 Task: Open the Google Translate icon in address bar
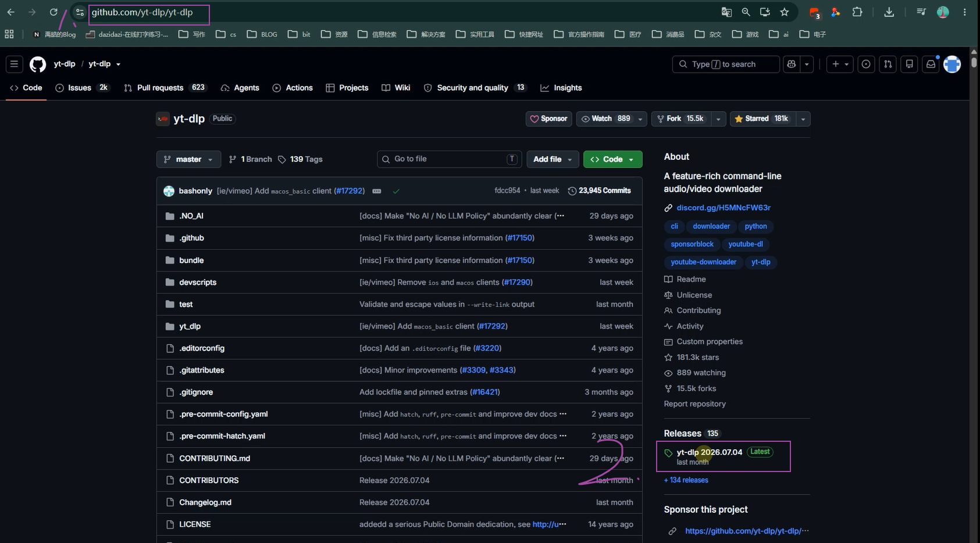[x=726, y=12]
